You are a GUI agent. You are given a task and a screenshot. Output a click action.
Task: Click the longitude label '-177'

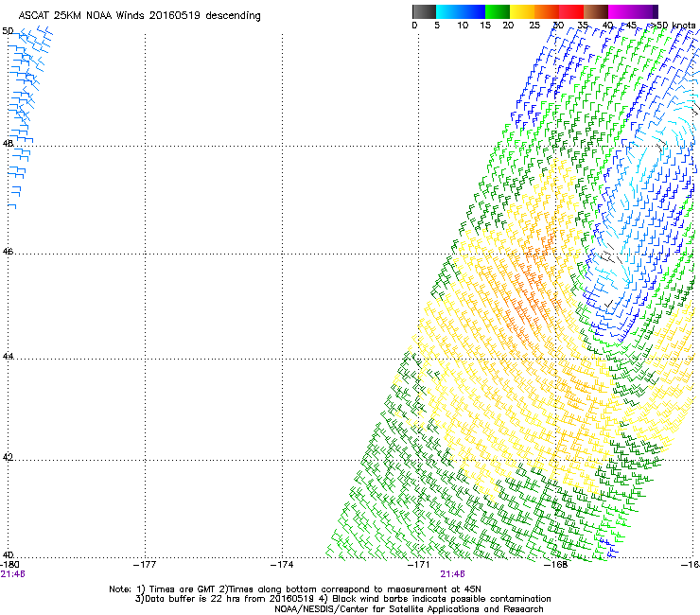145,565
